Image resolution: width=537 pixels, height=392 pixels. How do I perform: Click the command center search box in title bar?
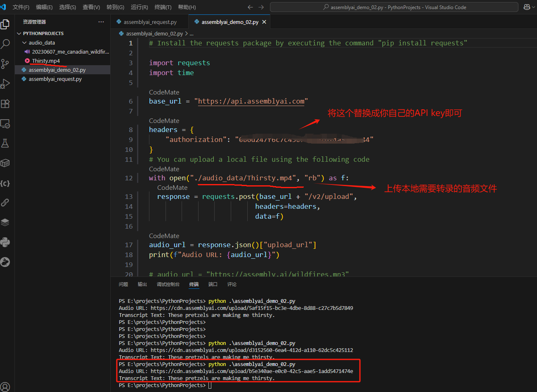[x=394, y=7]
